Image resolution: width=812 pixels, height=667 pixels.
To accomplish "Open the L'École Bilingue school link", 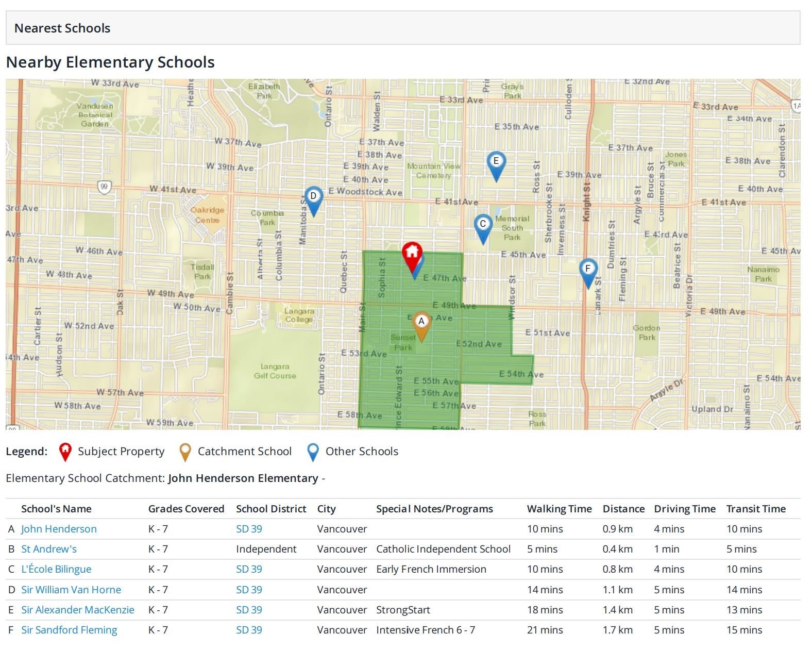I will click(x=56, y=569).
